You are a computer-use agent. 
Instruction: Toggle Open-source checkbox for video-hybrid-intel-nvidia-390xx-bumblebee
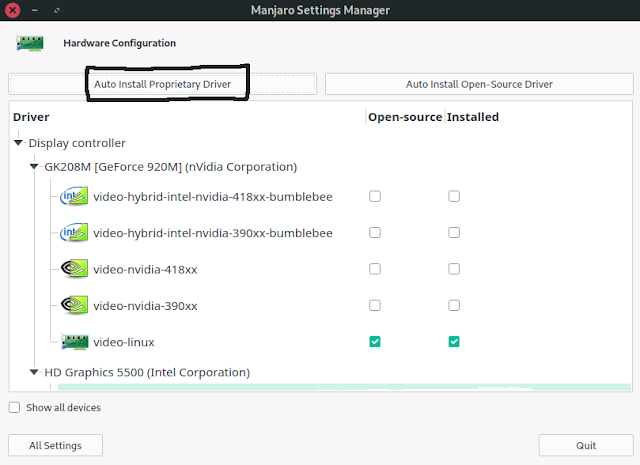(375, 233)
